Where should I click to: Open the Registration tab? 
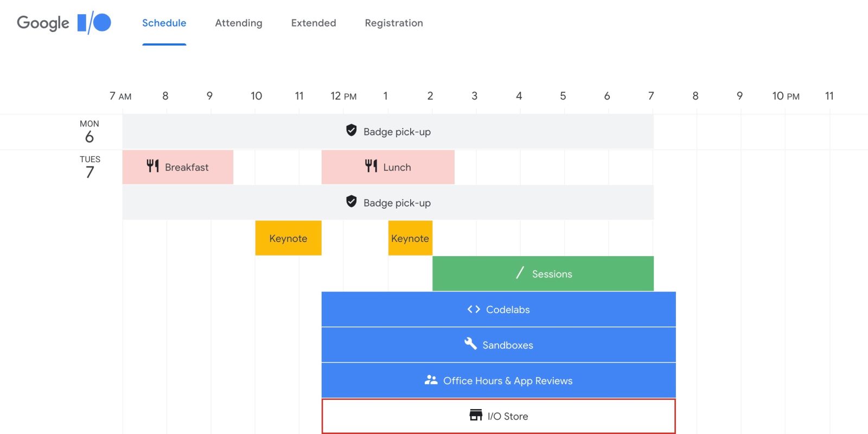(x=394, y=23)
